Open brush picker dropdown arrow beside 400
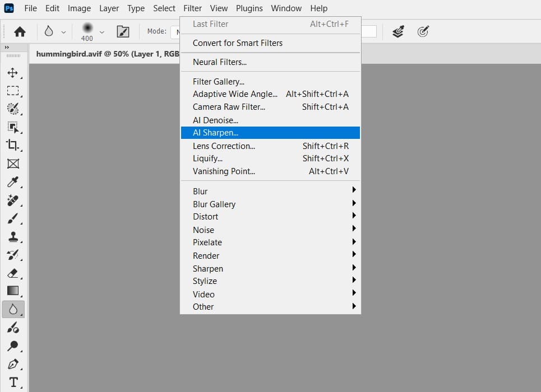Viewport: 541px width, 392px height. (102, 32)
